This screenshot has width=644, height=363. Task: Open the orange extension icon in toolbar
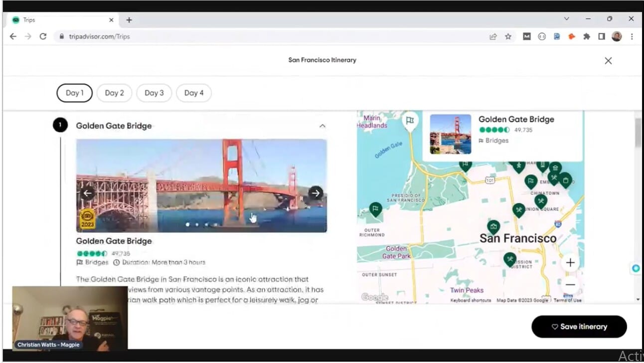[572, 36]
